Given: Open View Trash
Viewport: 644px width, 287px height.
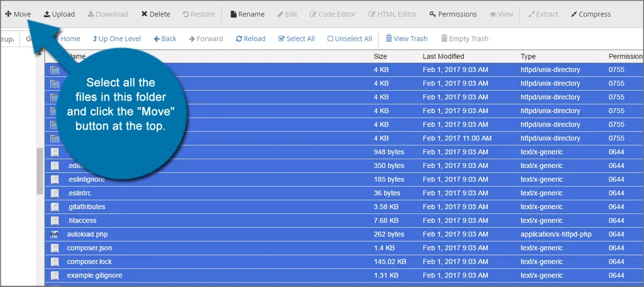Looking at the screenshot, I should coord(407,38).
